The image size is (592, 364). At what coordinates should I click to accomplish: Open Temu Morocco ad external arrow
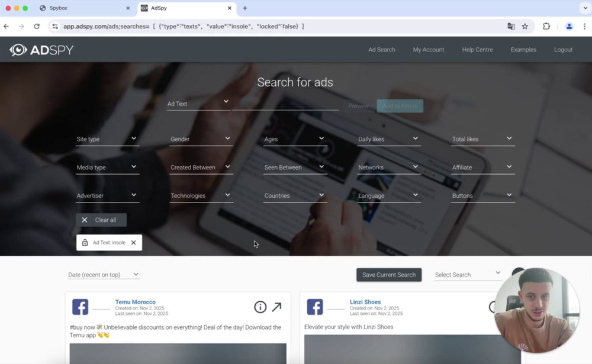[276, 307]
